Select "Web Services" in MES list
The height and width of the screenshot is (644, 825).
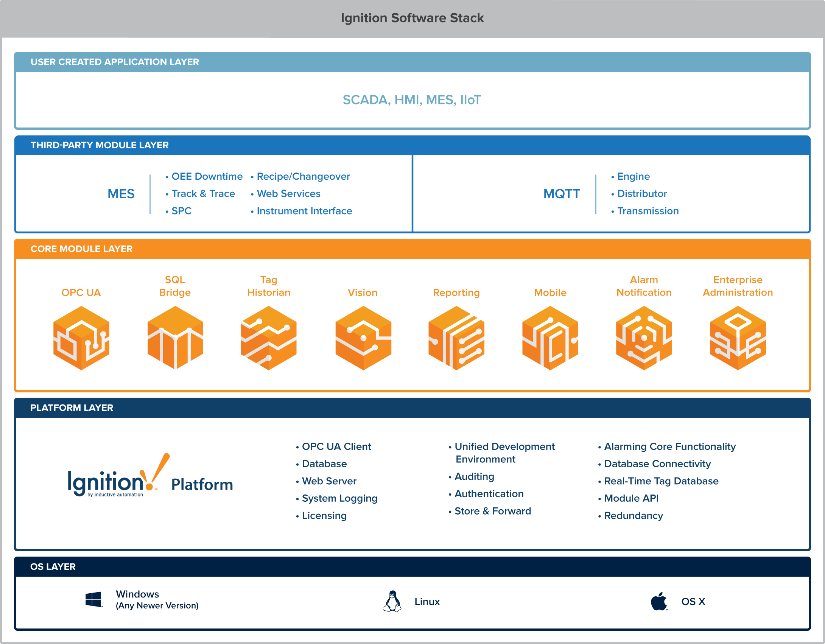pos(289,194)
